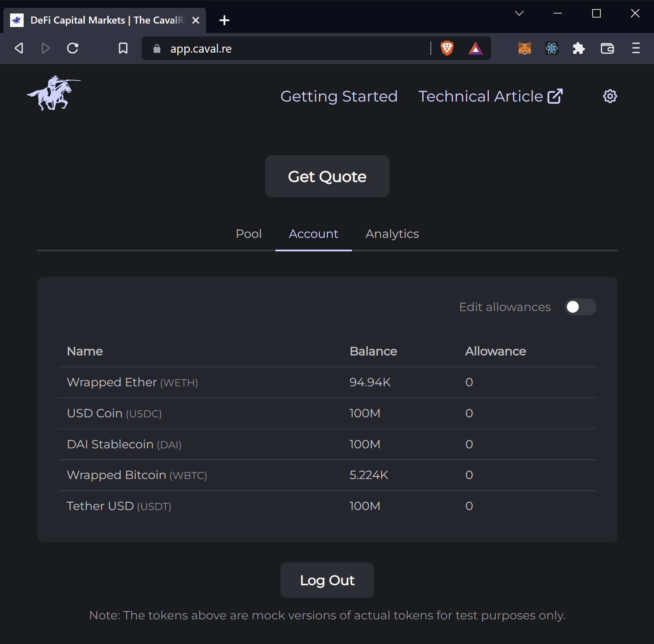Click the 5.224K WBTC balance
Screen dimensions: 654x644
point(369,475)
